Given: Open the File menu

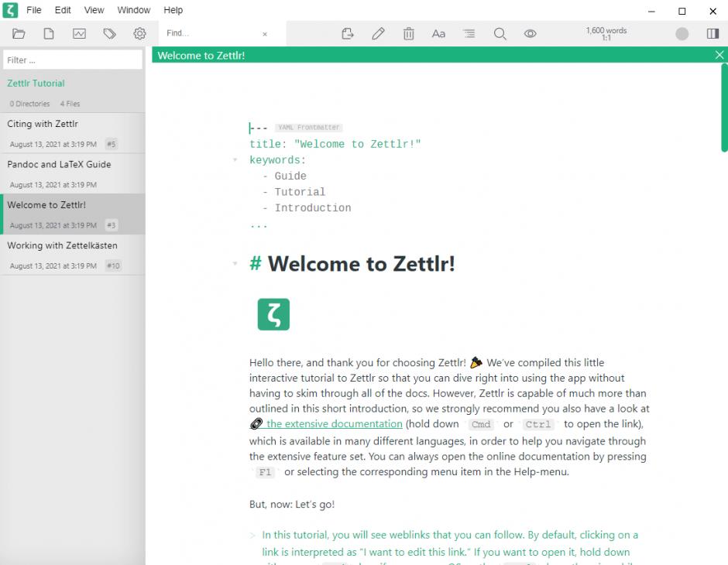Looking at the screenshot, I should coord(34,9).
